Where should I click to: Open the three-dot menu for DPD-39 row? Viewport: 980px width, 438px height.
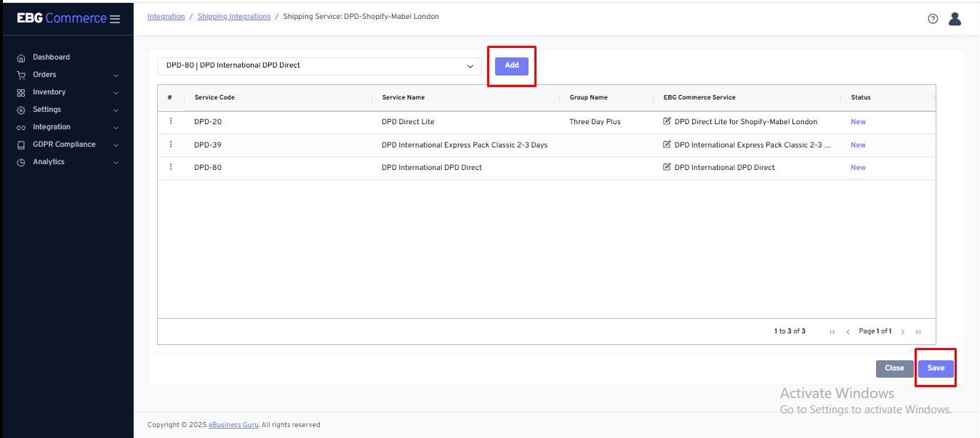coord(171,145)
